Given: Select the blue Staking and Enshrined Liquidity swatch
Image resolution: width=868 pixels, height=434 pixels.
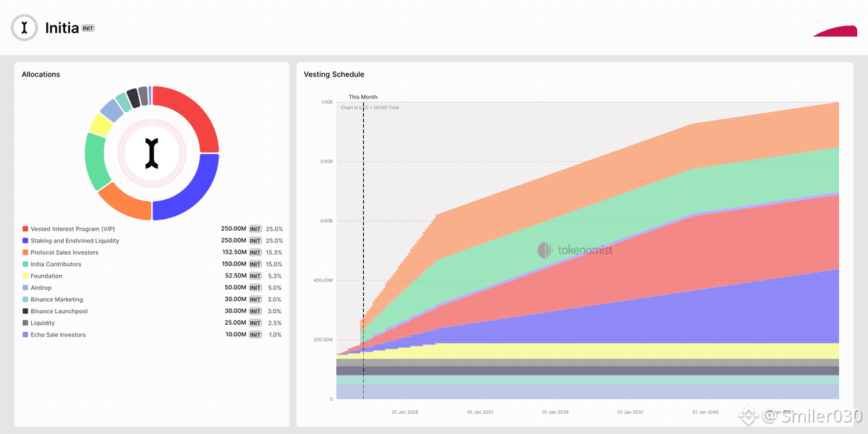Looking at the screenshot, I should (x=25, y=240).
